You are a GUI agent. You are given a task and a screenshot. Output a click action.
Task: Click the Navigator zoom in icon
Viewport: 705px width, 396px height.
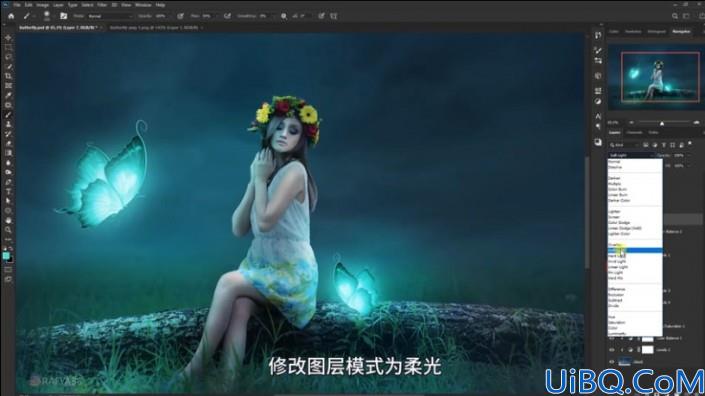tap(696, 122)
